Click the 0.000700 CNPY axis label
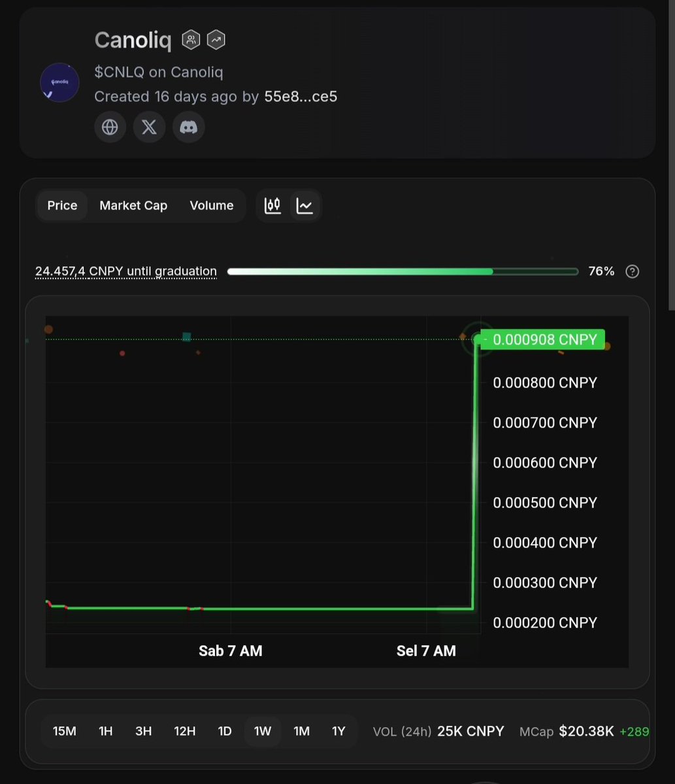This screenshot has height=784, width=675. coord(544,422)
